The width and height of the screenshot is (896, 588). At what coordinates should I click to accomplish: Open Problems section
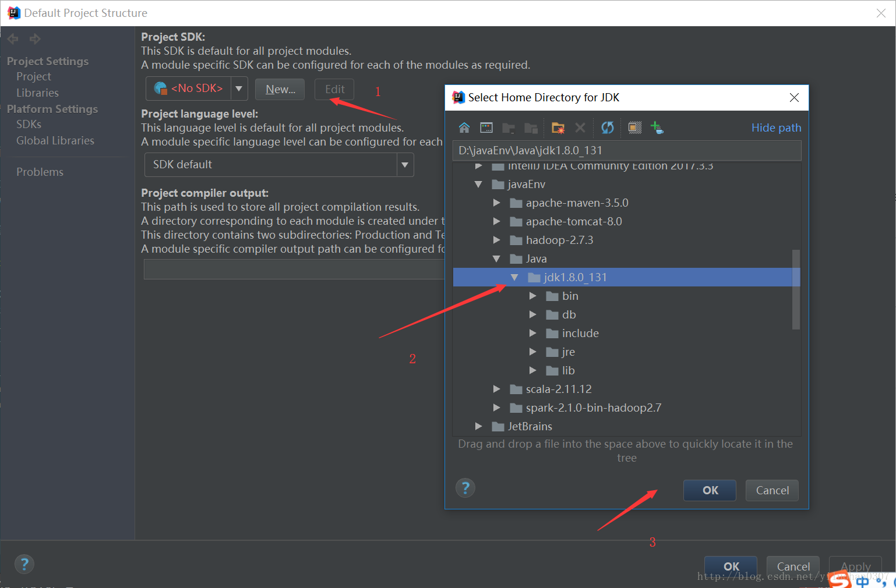pyautogui.click(x=40, y=172)
